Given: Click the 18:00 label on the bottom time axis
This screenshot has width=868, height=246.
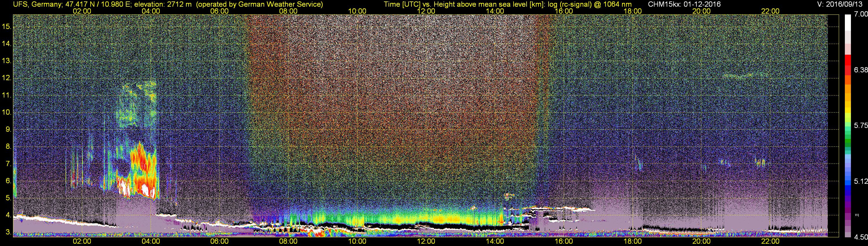Looking at the screenshot, I should pos(632,242).
